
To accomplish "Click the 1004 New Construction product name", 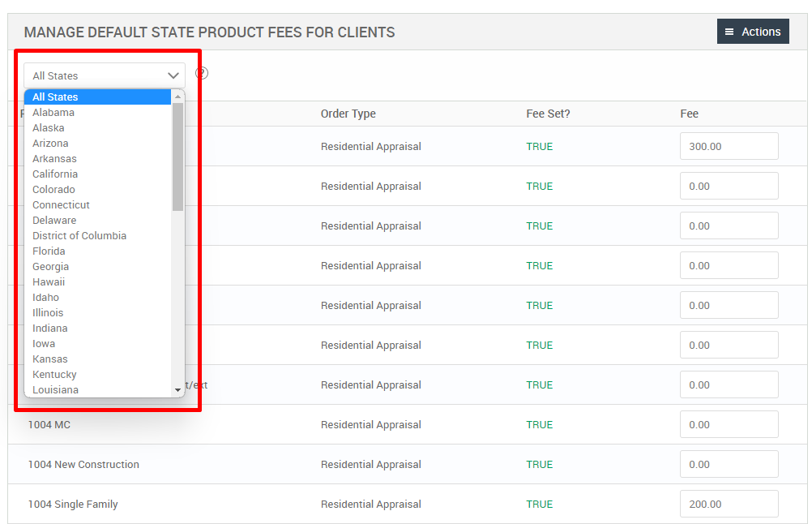I will coord(83,465).
